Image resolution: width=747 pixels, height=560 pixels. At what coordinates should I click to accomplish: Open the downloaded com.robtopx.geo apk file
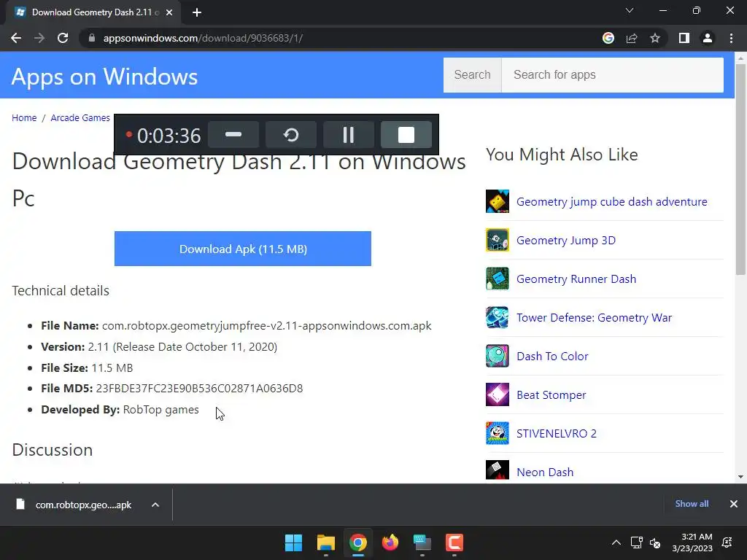pos(74,505)
